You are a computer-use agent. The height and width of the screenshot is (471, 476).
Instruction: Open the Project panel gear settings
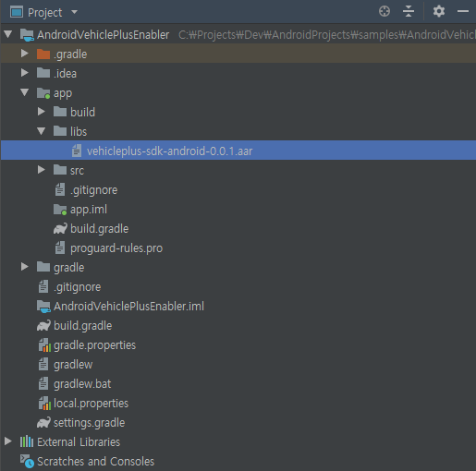coord(439,11)
